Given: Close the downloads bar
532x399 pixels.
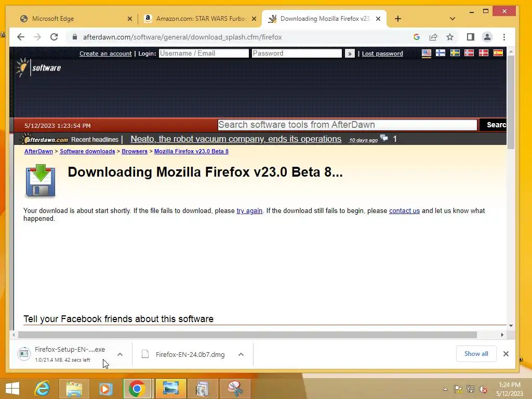Looking at the screenshot, I should (x=506, y=354).
